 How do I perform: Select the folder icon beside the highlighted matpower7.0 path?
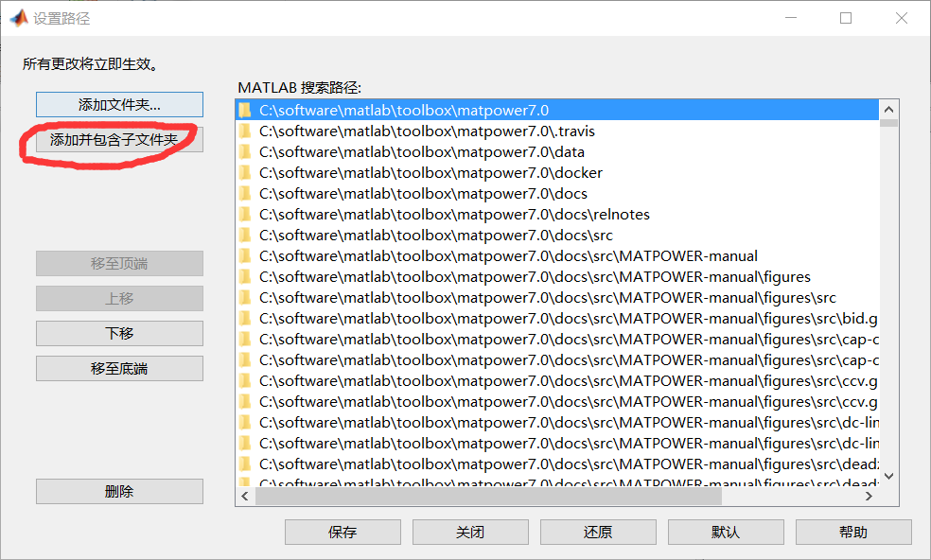[245, 109]
